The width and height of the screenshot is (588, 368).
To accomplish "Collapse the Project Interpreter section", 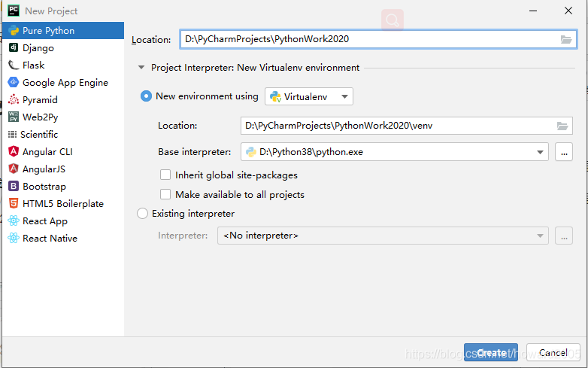I will 141,68.
